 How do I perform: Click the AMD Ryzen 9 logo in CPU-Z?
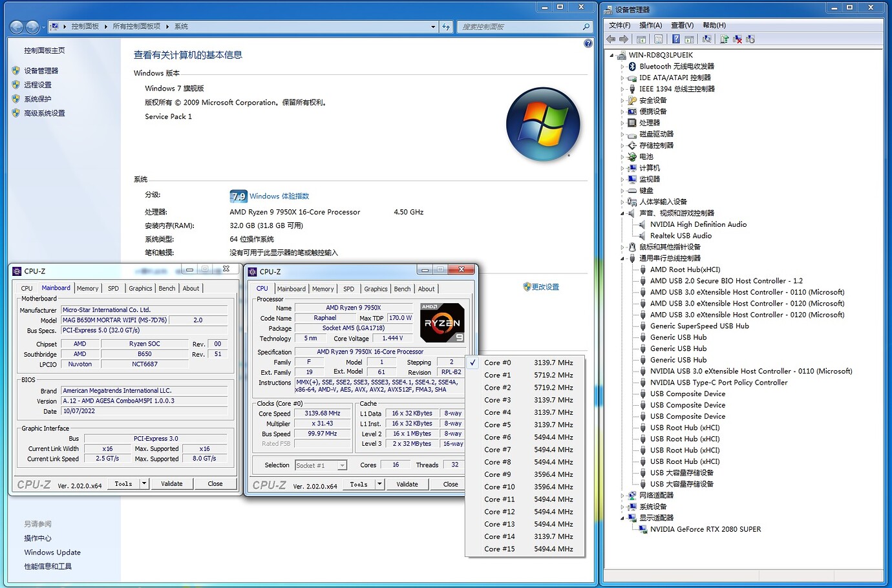[441, 322]
